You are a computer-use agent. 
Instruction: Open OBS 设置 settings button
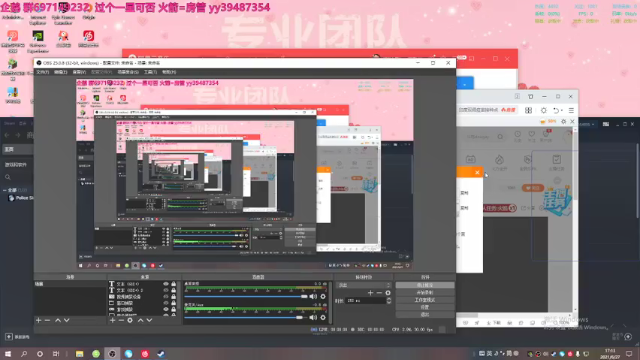pyautogui.click(x=424, y=307)
